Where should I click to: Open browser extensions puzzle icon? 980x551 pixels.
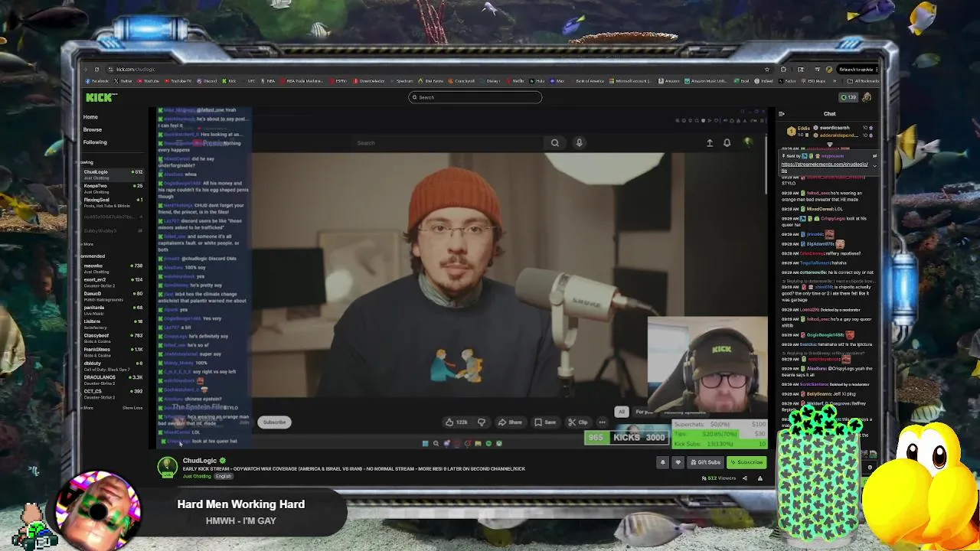783,70
